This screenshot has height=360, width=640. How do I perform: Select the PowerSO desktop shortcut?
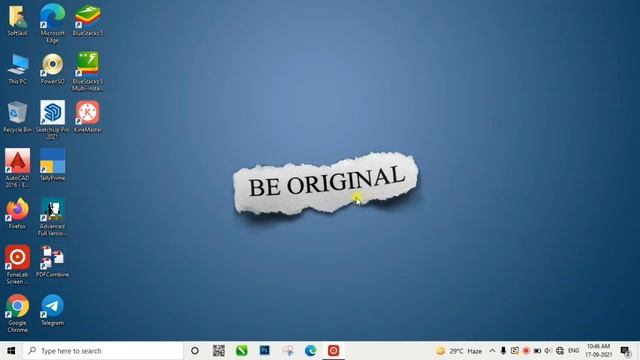point(52,69)
